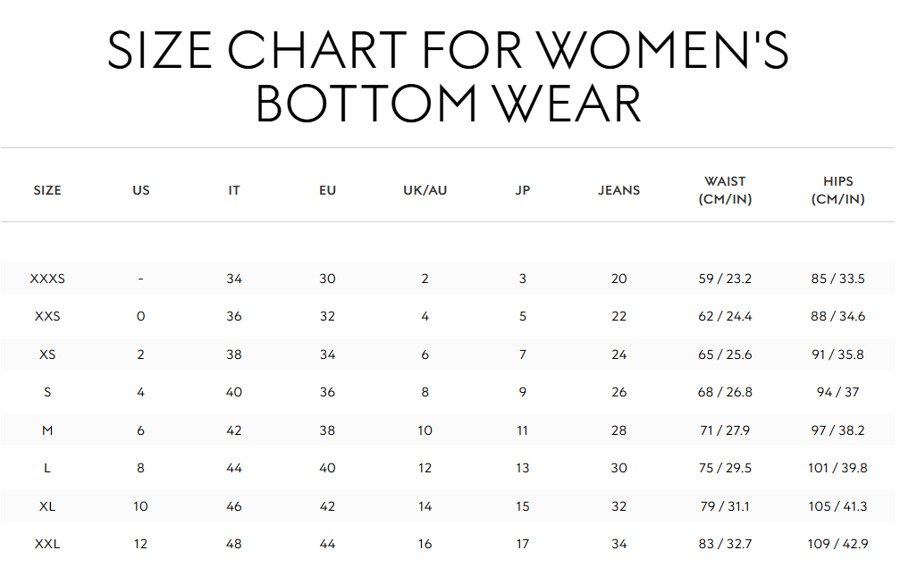Click the JEANS column header
Image resolution: width=900 pixels, height=567 pixels.
tap(619, 191)
